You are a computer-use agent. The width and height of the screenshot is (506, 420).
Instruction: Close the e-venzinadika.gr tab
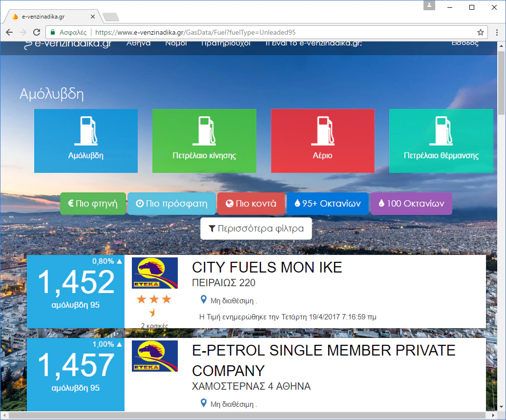coord(93,17)
